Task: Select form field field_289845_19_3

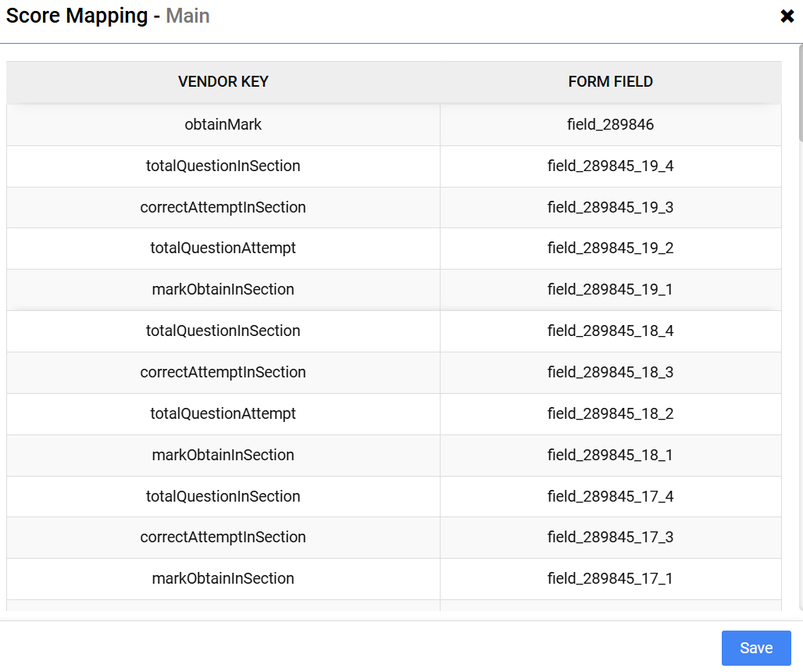Action: tap(610, 207)
